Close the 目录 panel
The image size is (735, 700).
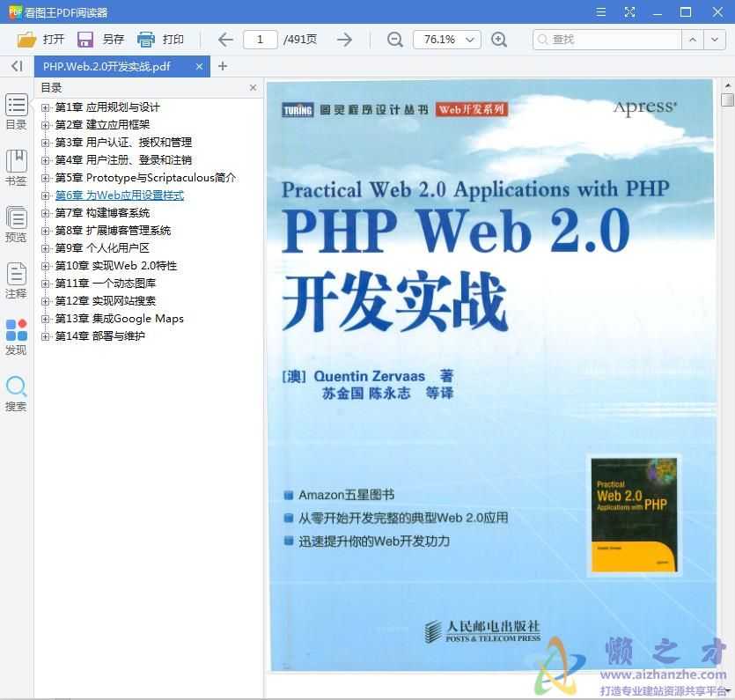pos(253,88)
